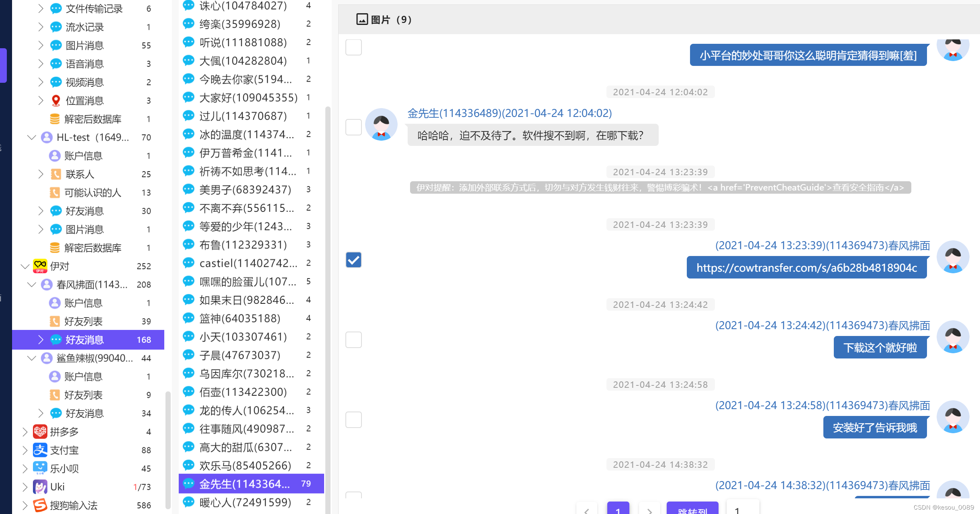Image resolution: width=980 pixels, height=514 pixels.
Task: Click 金先生's avatar in the chat
Action: tap(381, 125)
